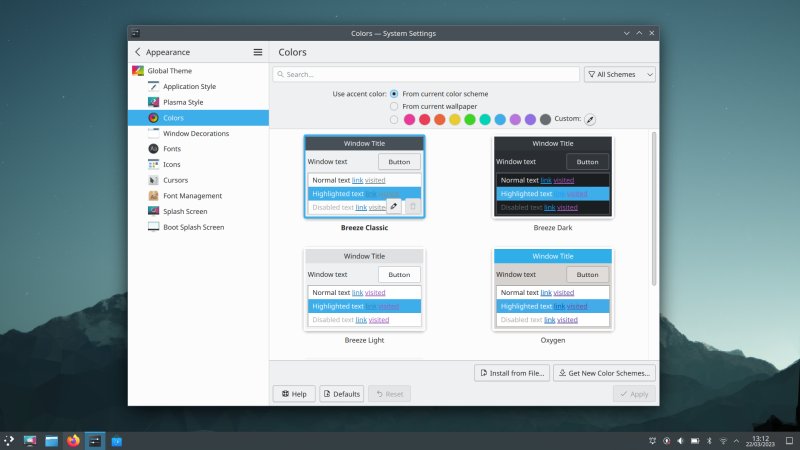This screenshot has width=800, height=450.
Task: Pick a custom accent color with the eyedropper
Action: coord(590,119)
